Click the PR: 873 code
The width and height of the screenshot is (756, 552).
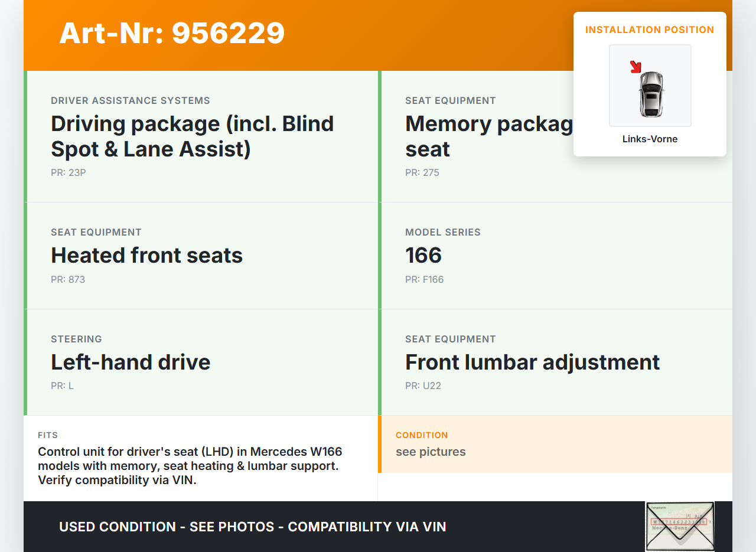coord(68,279)
